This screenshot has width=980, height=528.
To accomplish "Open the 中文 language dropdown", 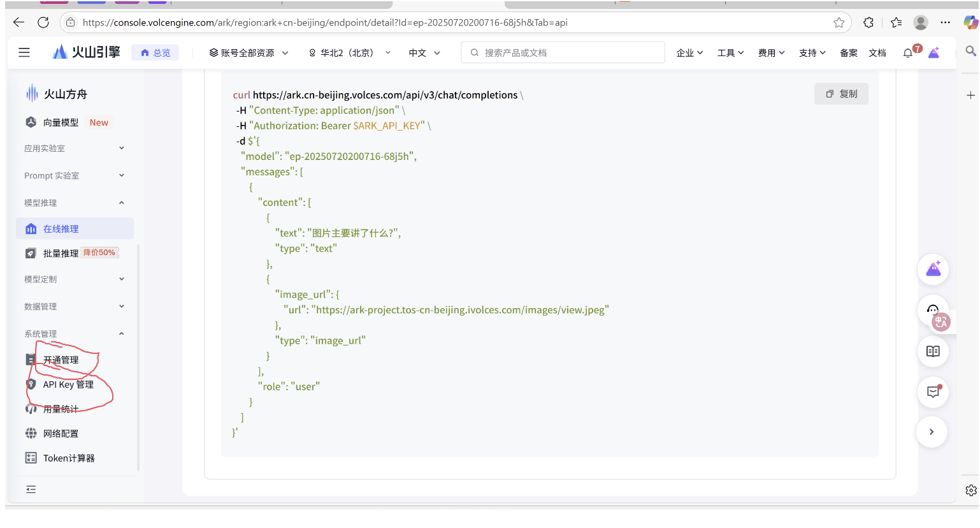I will click(424, 53).
